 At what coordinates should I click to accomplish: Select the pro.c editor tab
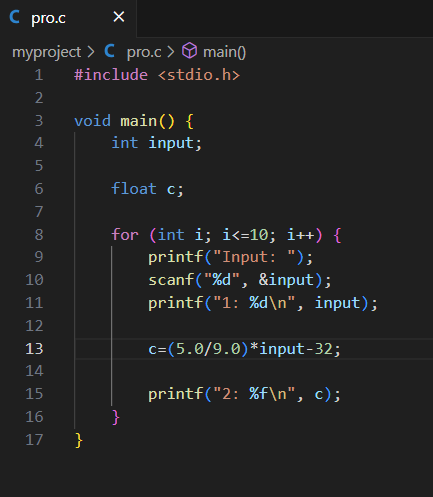[68, 18]
